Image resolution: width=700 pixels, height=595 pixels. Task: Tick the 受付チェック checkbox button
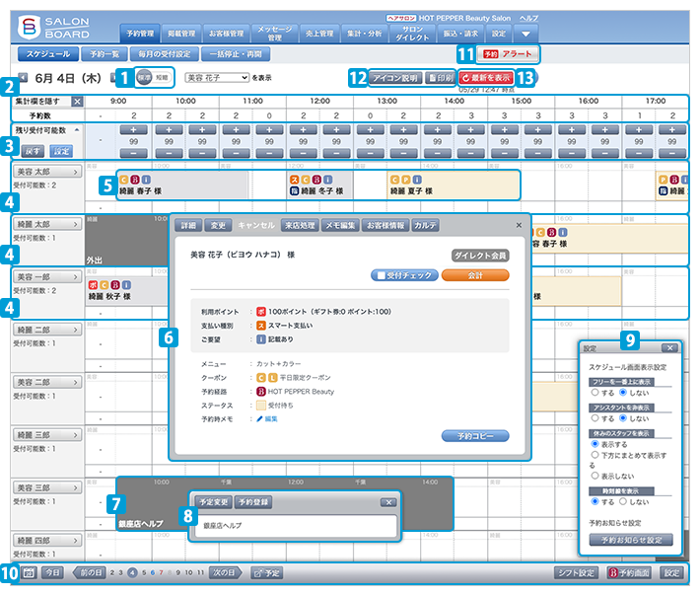[403, 275]
